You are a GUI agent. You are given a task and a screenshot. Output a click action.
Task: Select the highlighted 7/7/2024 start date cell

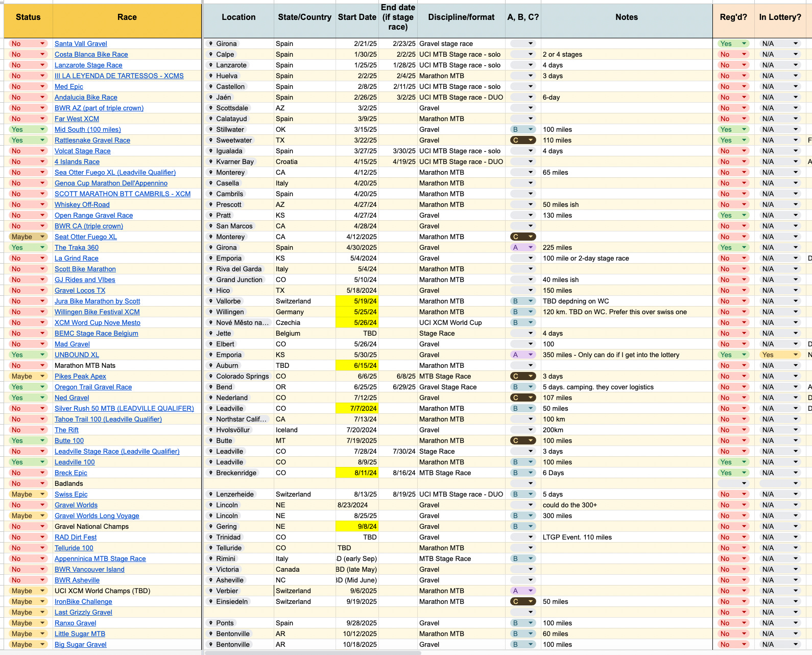click(357, 408)
